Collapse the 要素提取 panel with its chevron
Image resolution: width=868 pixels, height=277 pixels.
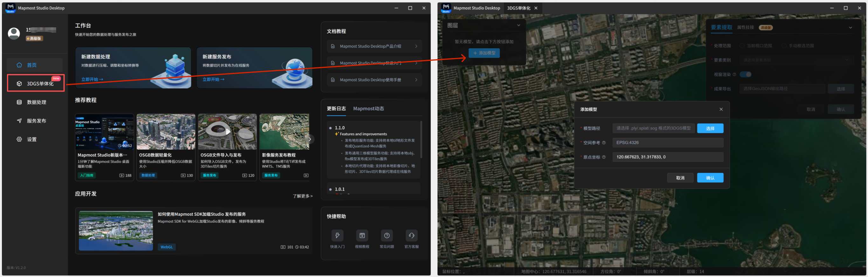tap(850, 28)
